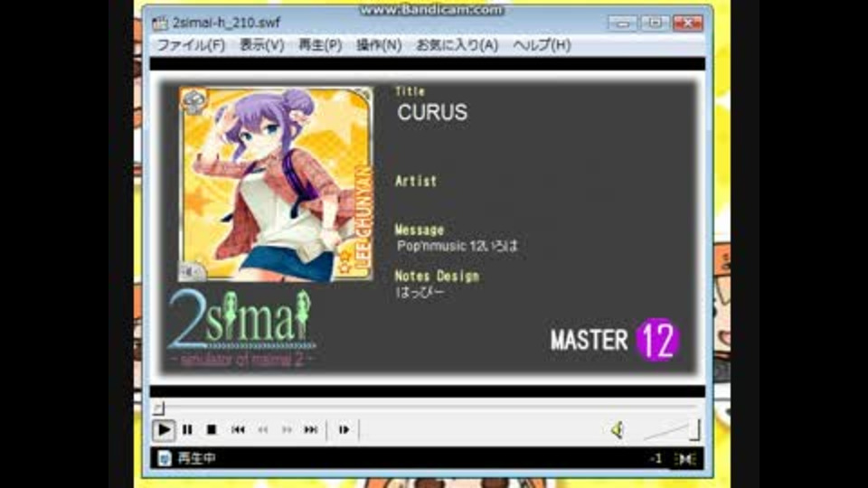This screenshot has height=488, width=868.
Task: Click the rewind button
Action: click(262, 430)
